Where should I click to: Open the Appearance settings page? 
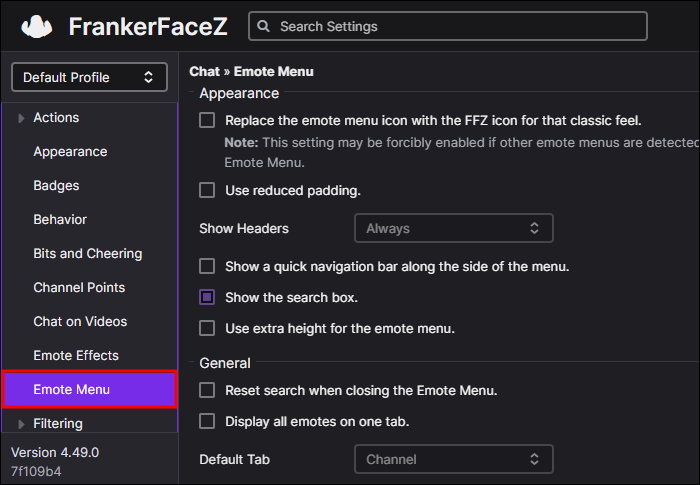pyautogui.click(x=70, y=152)
